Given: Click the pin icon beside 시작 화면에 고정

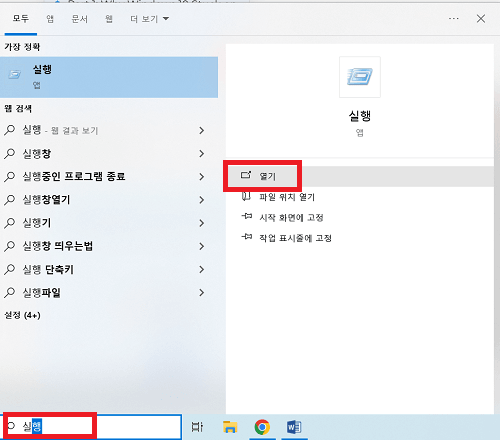Looking at the screenshot, I should pos(247,217).
